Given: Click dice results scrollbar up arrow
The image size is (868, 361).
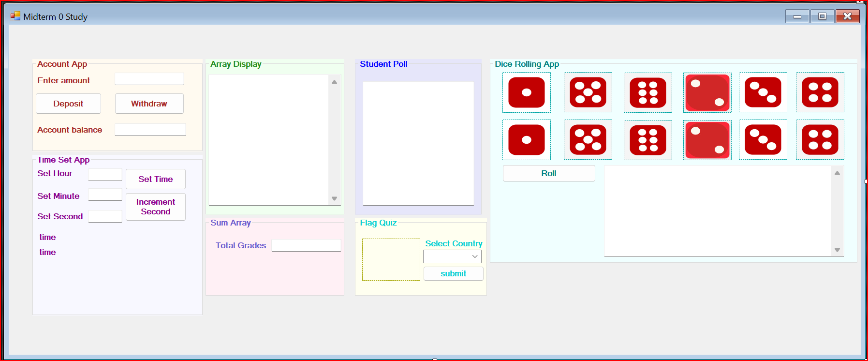Looking at the screenshot, I should [837, 173].
